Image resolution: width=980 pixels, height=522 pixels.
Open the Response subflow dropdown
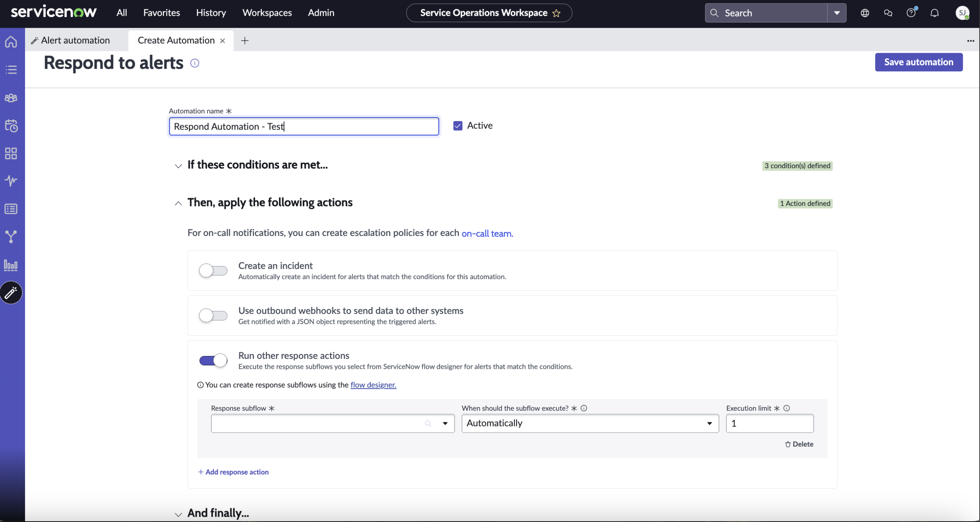[x=332, y=423]
